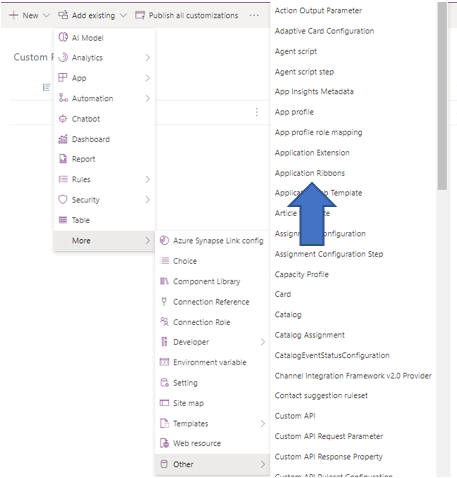
Task: Click the Chatbot icon in menu
Action: pyautogui.click(x=63, y=119)
